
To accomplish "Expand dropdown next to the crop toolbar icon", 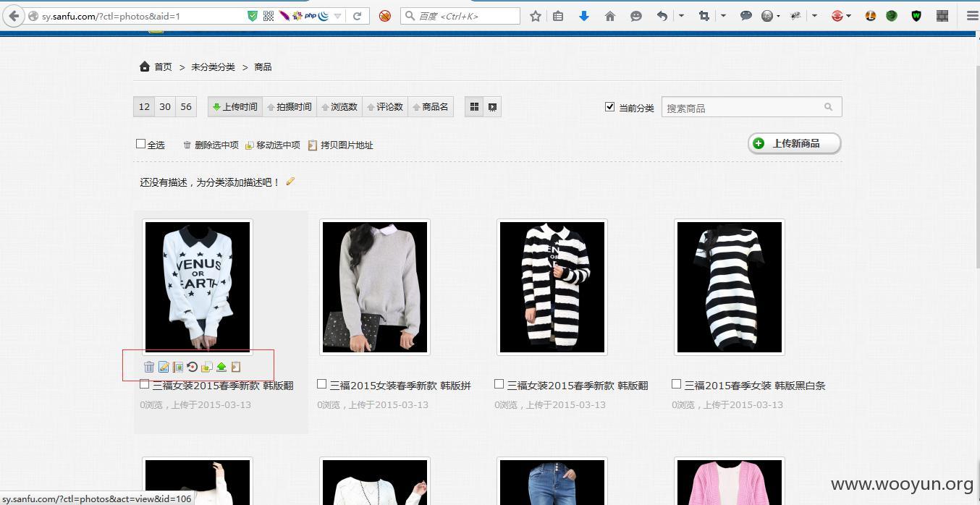I will pos(723,16).
